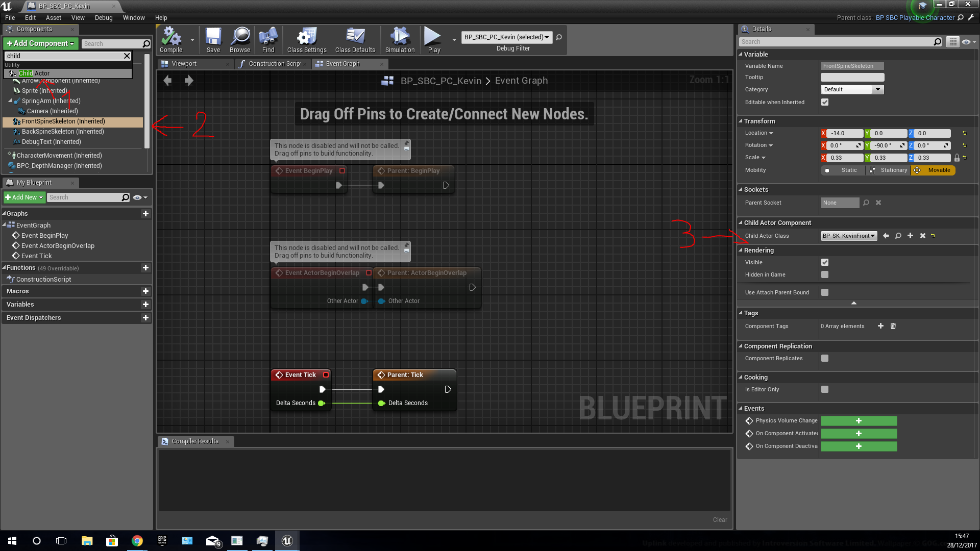Image resolution: width=980 pixels, height=551 pixels.
Task: Compile the blueprint
Action: 171,40
